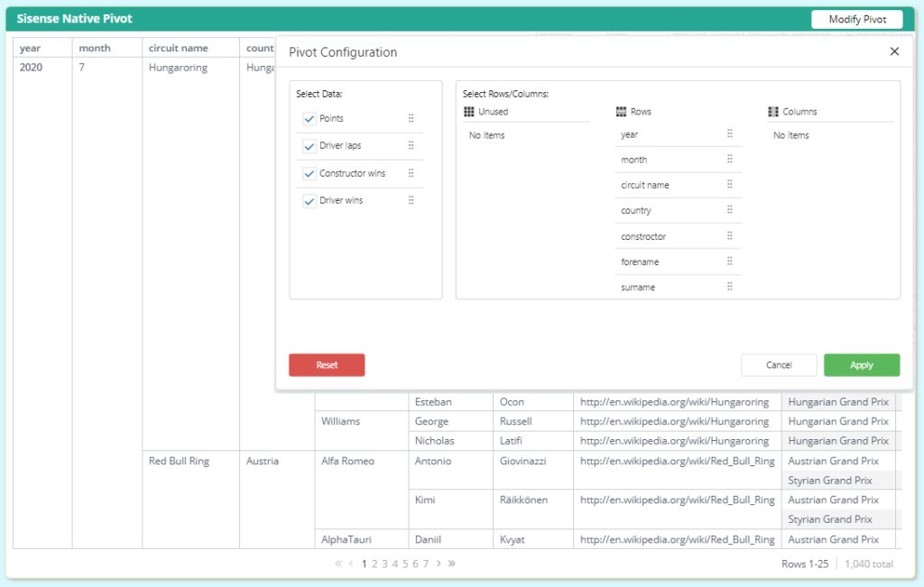Click the drag handle beside Points
The width and height of the screenshot is (924, 587).
411,118
